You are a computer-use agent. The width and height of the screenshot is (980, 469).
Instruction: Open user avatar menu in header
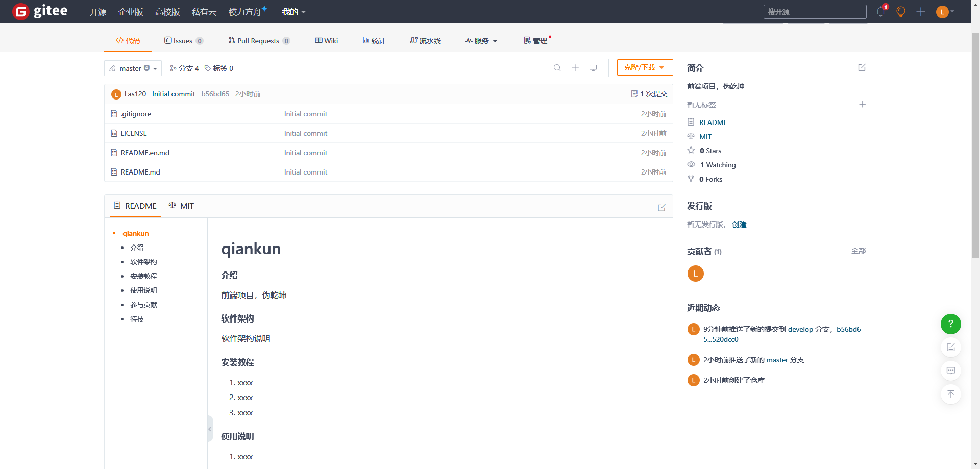pos(945,12)
